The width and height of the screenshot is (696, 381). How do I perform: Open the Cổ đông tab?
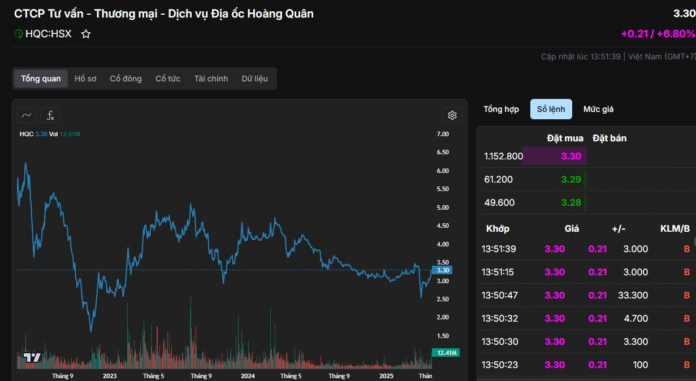pyautogui.click(x=126, y=79)
